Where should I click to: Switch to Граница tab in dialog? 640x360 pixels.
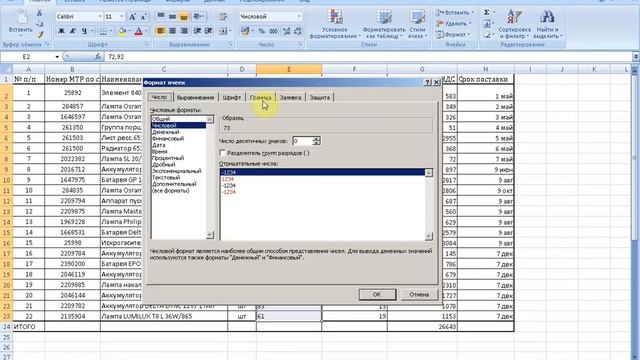pos(260,98)
